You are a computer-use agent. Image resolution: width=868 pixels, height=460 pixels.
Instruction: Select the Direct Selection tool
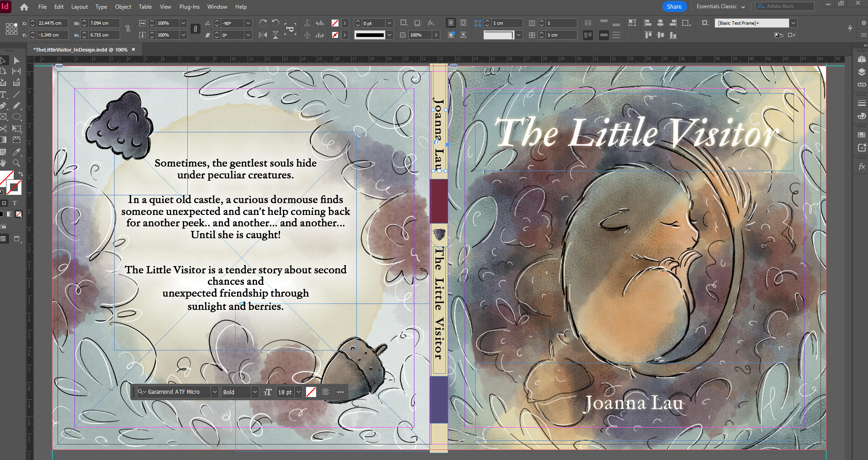[16, 60]
